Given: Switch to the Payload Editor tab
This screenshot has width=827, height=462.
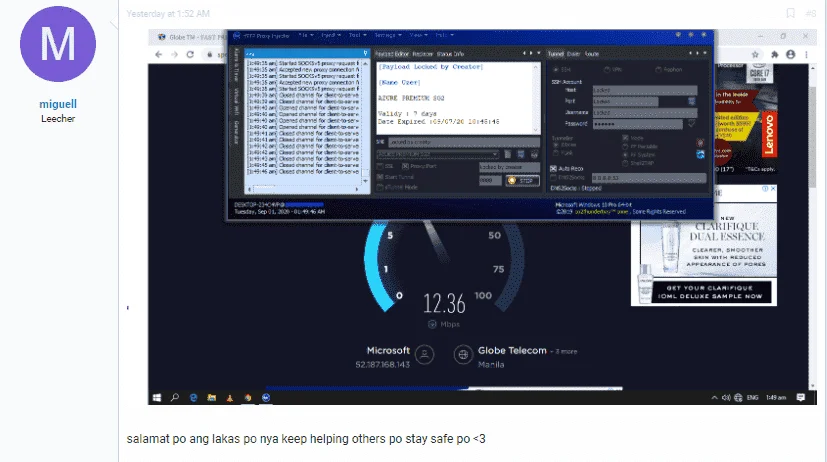Looking at the screenshot, I should tap(392, 54).
